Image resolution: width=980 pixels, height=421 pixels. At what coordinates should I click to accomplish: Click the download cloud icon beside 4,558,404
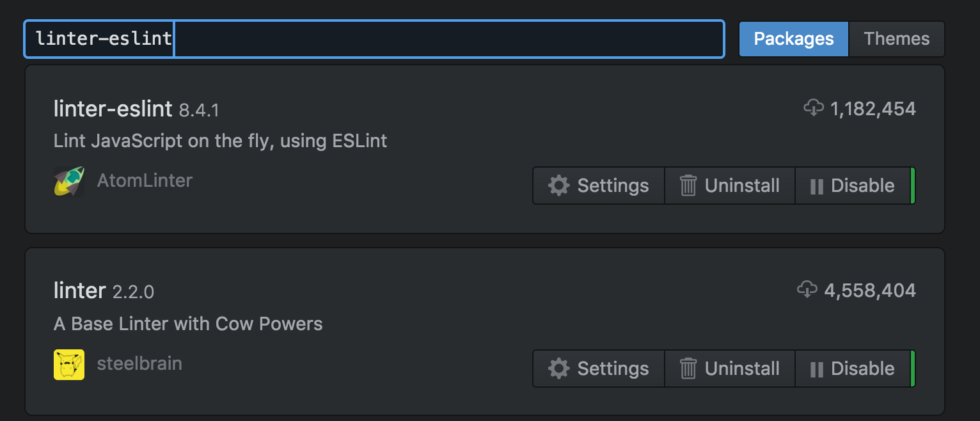807,290
